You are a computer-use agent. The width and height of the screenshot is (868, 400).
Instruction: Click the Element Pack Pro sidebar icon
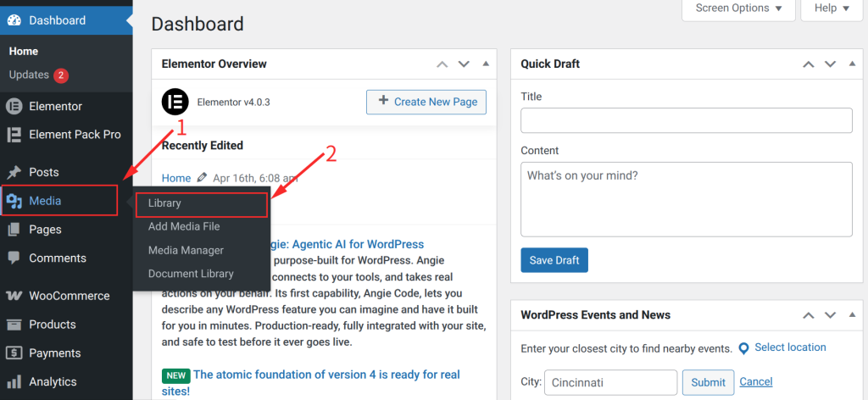(14, 135)
